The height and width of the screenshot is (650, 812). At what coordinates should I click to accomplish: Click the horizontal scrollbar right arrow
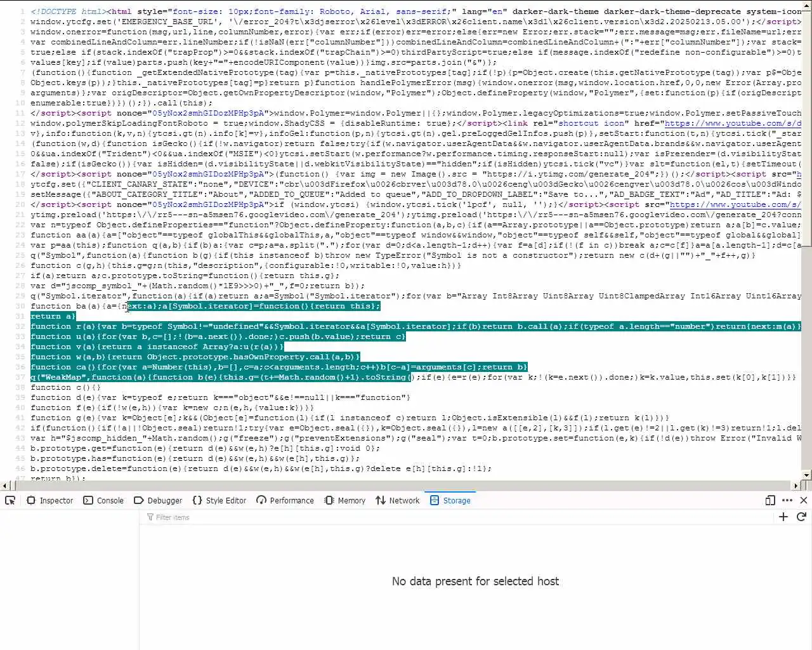(x=797, y=486)
